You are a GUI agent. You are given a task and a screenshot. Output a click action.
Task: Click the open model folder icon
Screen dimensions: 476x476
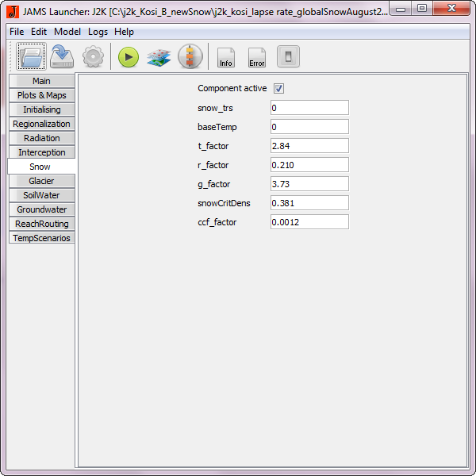pyautogui.click(x=33, y=57)
